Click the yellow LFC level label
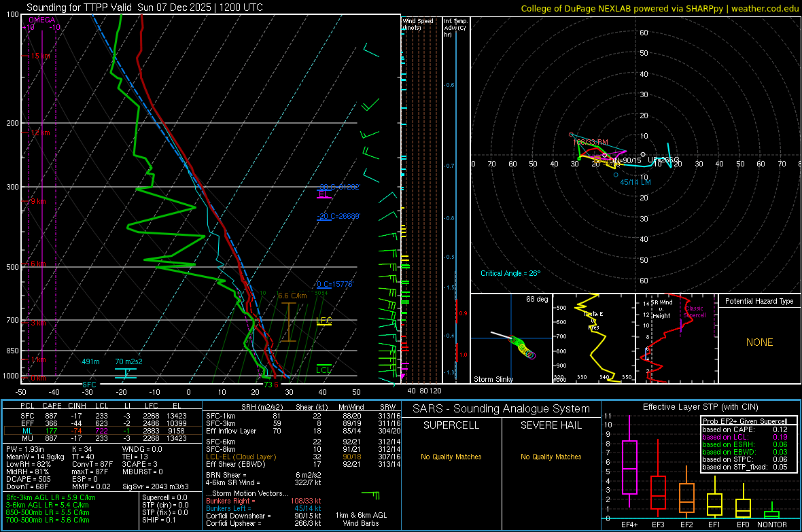This screenshot has height=532, width=802. point(324,321)
